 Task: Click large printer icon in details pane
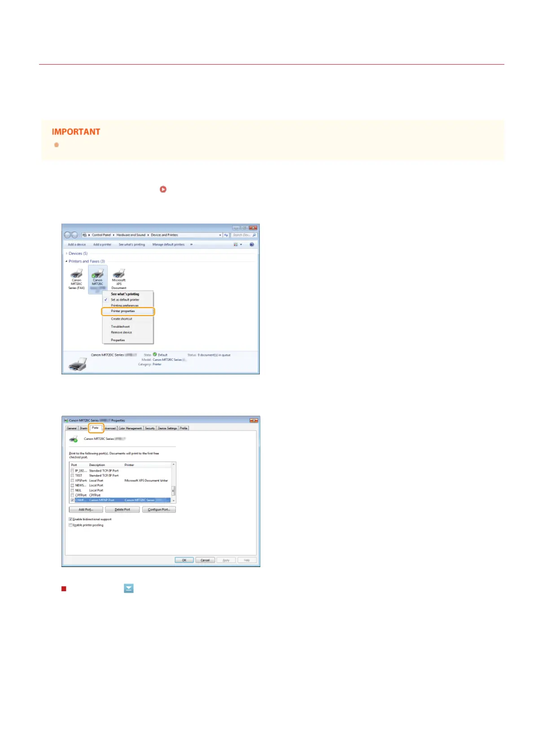(x=78, y=364)
